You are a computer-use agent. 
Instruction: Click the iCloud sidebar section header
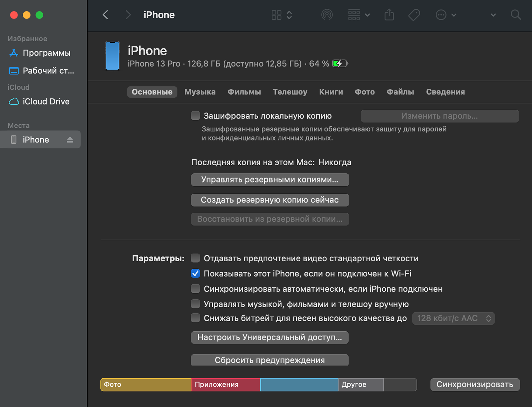tap(19, 87)
